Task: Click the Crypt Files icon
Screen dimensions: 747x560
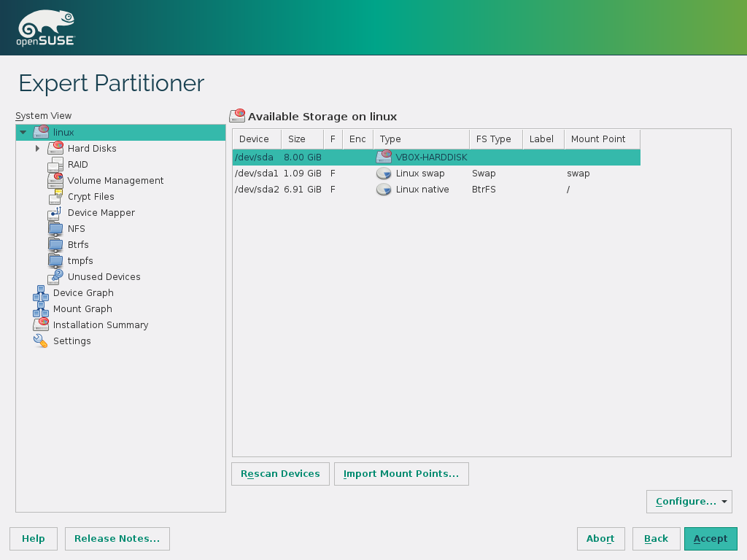Action: pyautogui.click(x=55, y=197)
